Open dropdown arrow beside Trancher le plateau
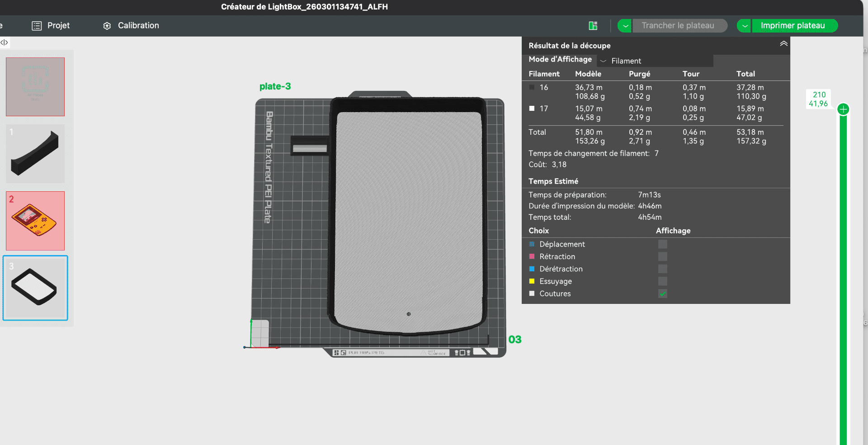868x445 pixels. coord(625,26)
